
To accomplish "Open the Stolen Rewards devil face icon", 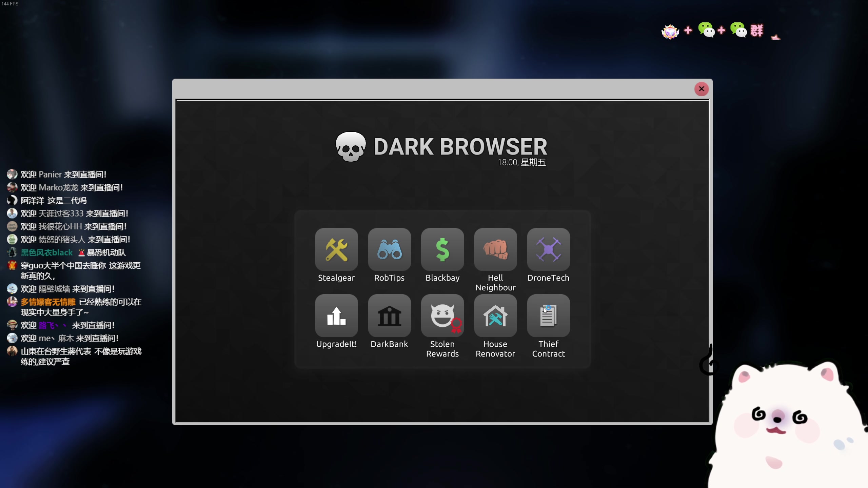I will coord(442,316).
